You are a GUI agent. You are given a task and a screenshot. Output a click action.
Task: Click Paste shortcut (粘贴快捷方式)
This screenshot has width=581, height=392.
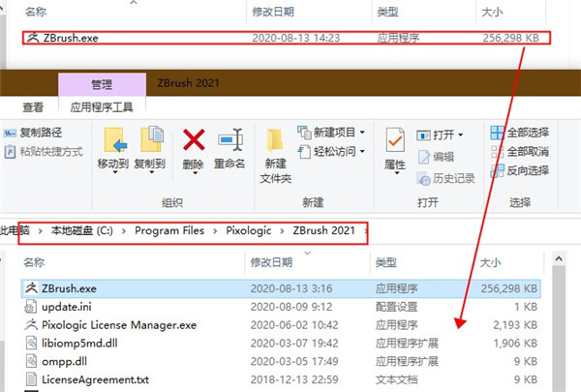click(44, 152)
